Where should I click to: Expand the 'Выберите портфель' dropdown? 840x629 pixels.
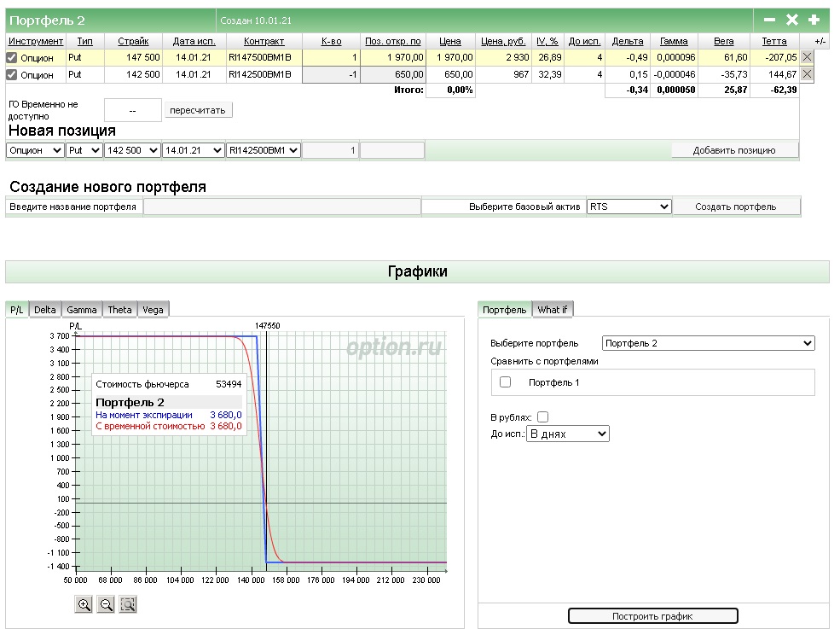[708, 343]
